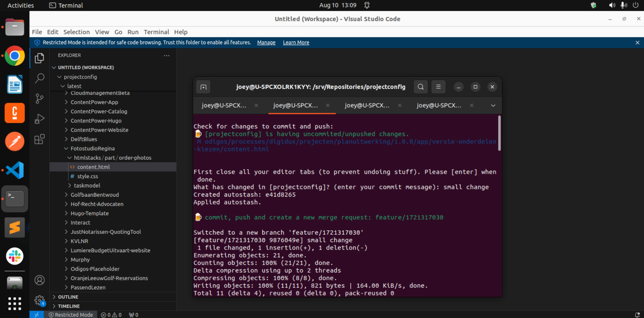Click the system volume icon

coord(612,5)
